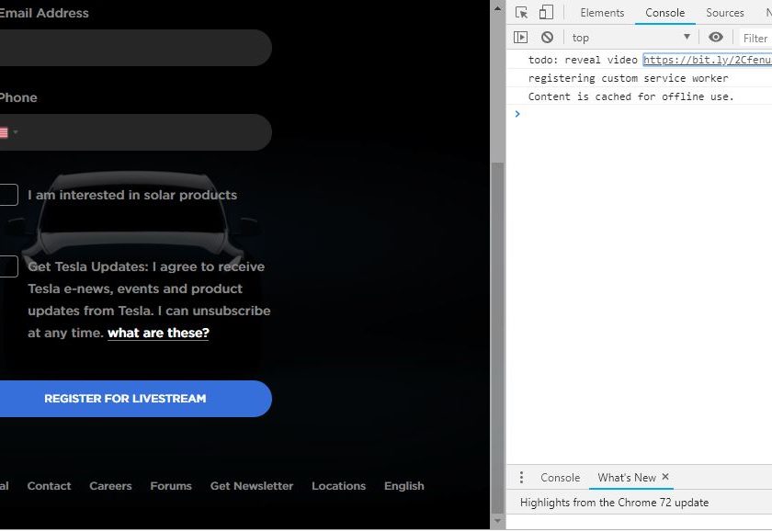The image size is (772, 532).
Task: Follow the bit.ly link in console
Action: (x=708, y=60)
